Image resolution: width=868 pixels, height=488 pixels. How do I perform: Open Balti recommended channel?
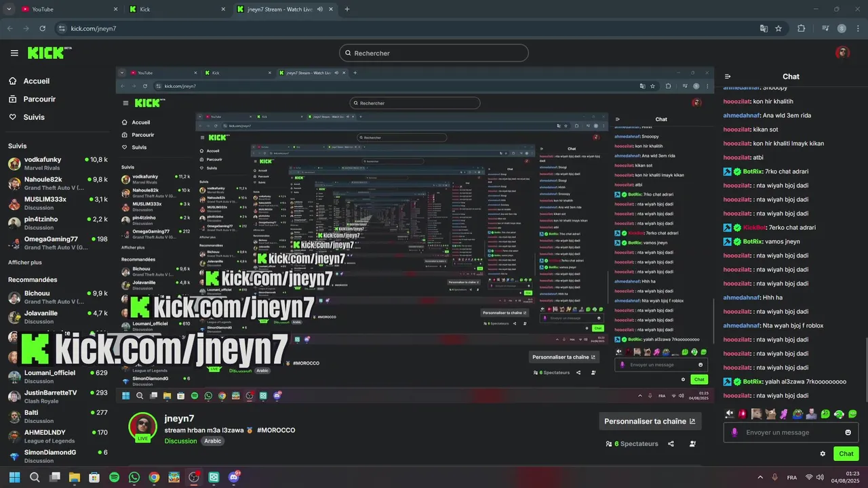coord(58,416)
